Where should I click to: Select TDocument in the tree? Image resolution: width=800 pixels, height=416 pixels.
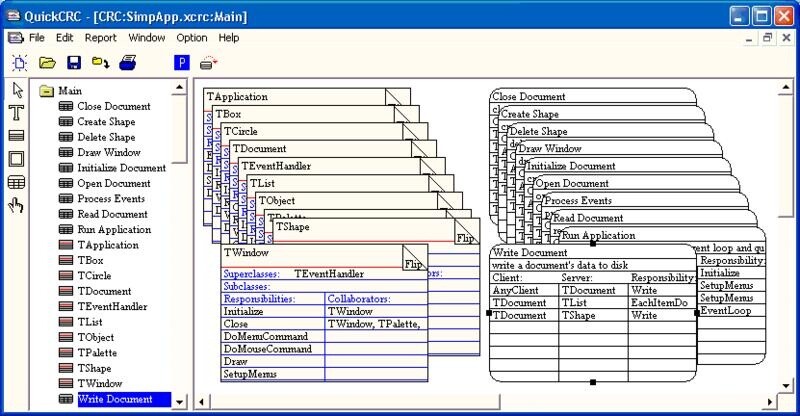pos(104,291)
